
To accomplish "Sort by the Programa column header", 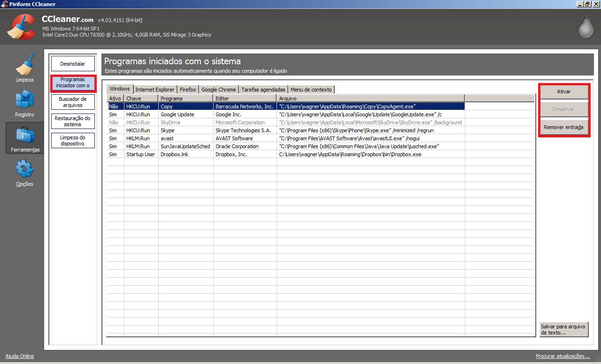I will point(186,99).
